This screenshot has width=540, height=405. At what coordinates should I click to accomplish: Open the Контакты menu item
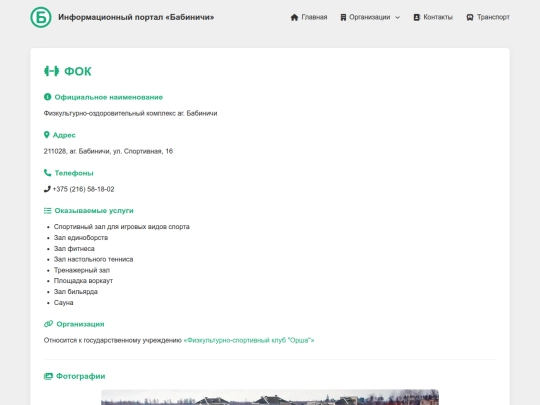point(438,17)
